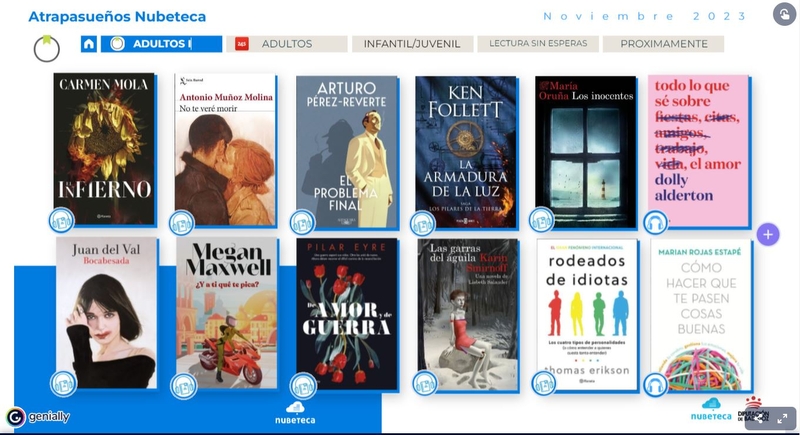Select Antonio Muñoz Molina book cover
The width and height of the screenshot is (800, 435).
point(225,150)
